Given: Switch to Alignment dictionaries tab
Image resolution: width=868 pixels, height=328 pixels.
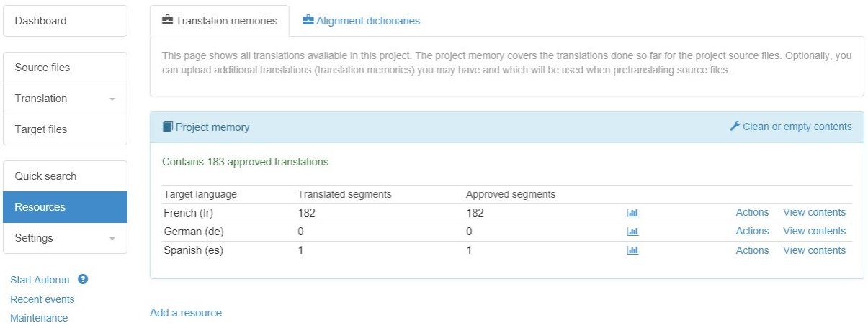Looking at the screenshot, I should tap(367, 21).
